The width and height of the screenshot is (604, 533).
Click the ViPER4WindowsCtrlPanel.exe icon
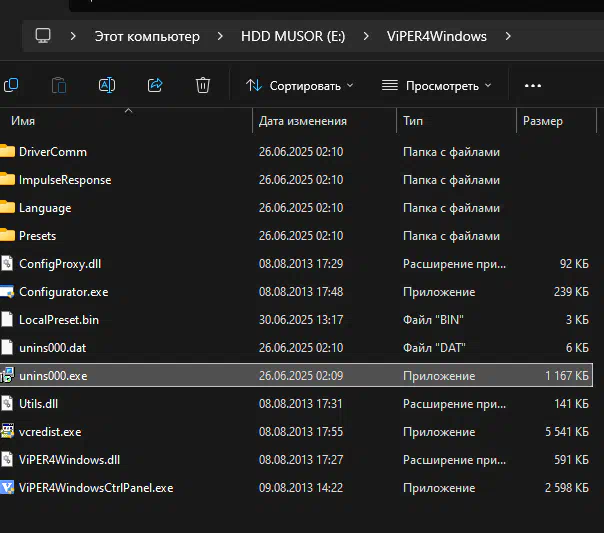(x=7, y=488)
